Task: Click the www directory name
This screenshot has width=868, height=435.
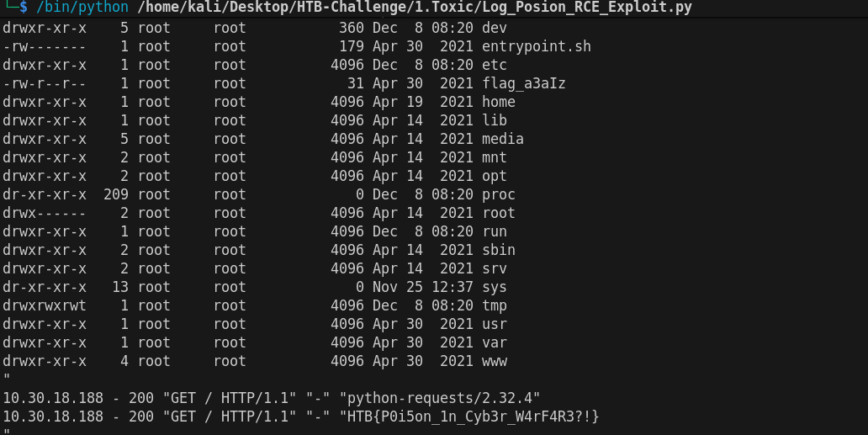Action: point(495,361)
